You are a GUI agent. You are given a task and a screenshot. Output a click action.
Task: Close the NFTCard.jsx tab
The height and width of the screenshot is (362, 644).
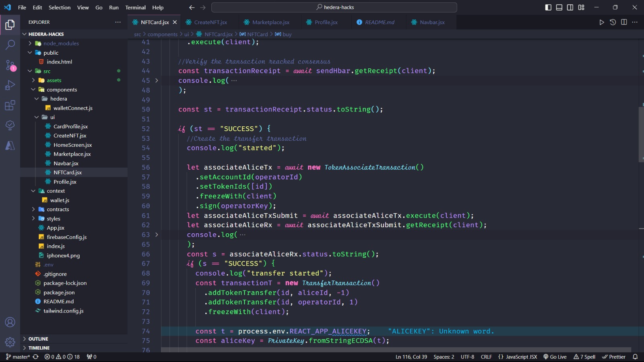point(175,22)
